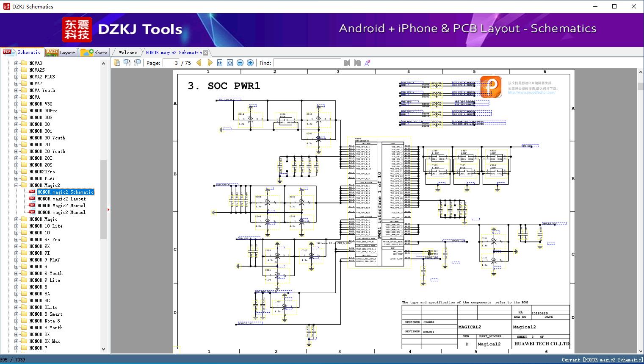Click the fit width icon

[220, 63]
